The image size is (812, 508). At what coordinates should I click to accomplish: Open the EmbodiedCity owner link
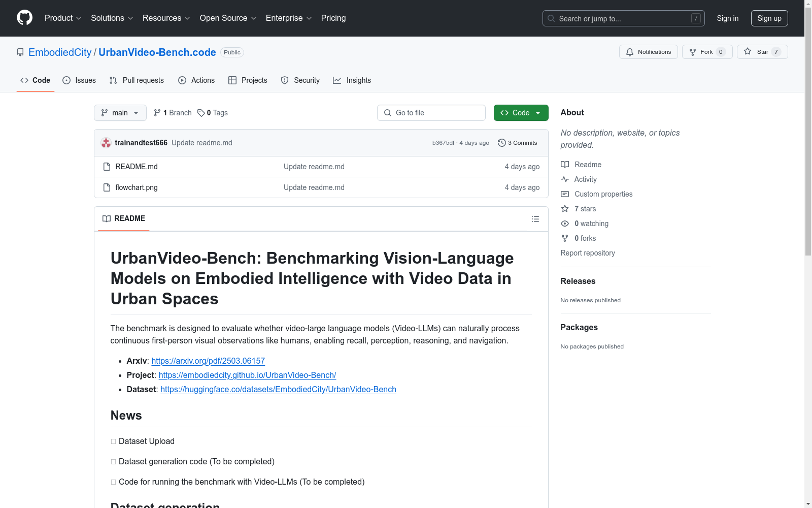tap(60, 52)
